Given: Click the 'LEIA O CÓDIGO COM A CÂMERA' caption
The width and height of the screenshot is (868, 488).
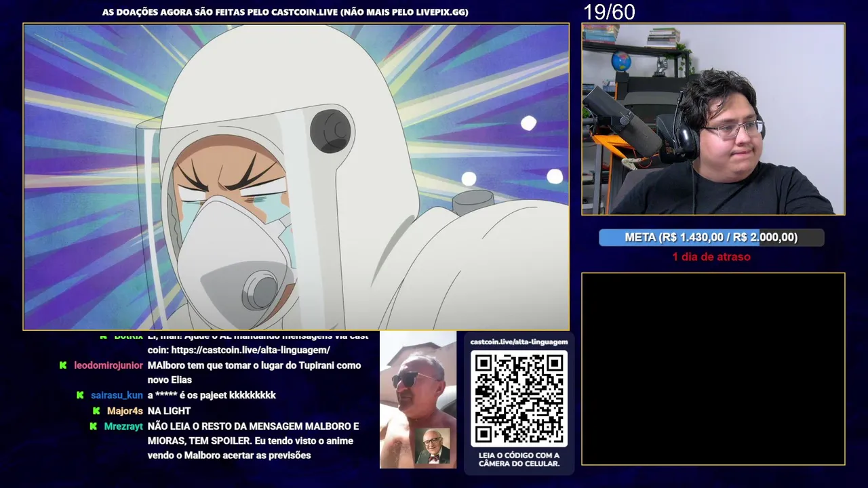Looking at the screenshot, I should pos(519,460).
